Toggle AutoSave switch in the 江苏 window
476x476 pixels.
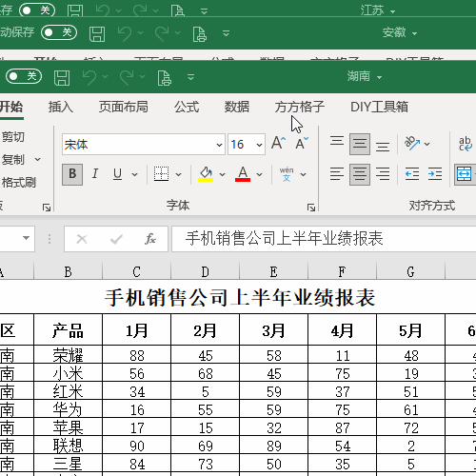(37, 10)
